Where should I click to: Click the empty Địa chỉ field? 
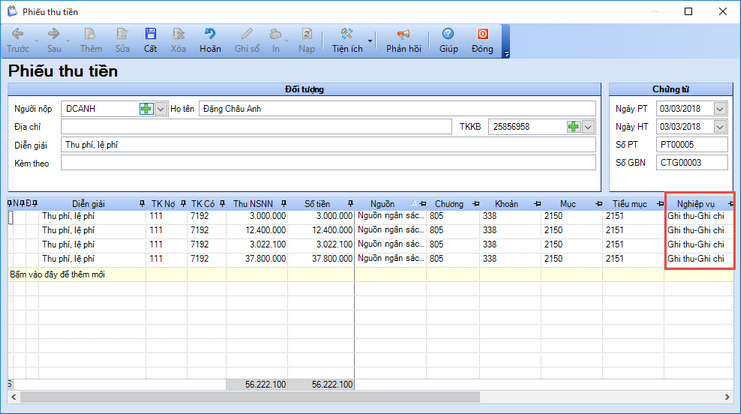point(256,127)
